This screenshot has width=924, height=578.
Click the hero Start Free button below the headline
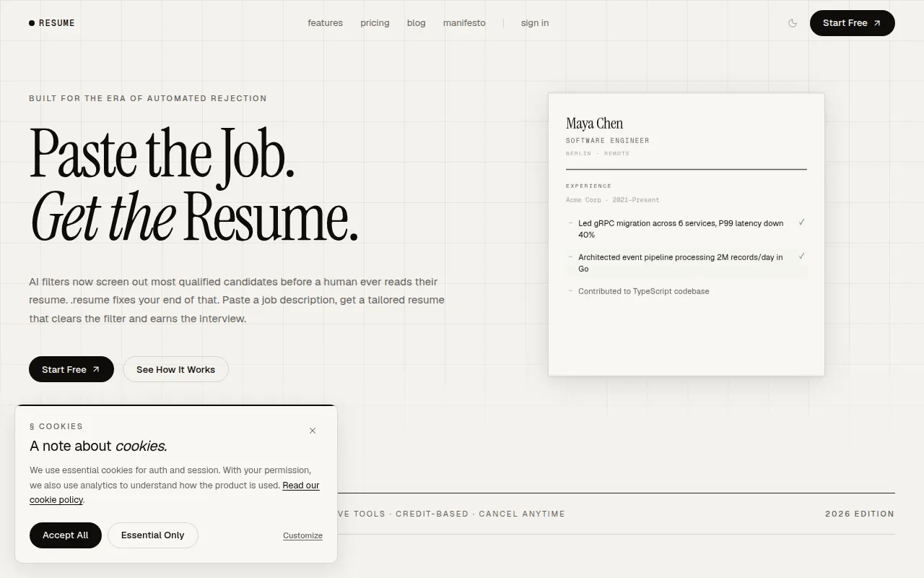(71, 369)
